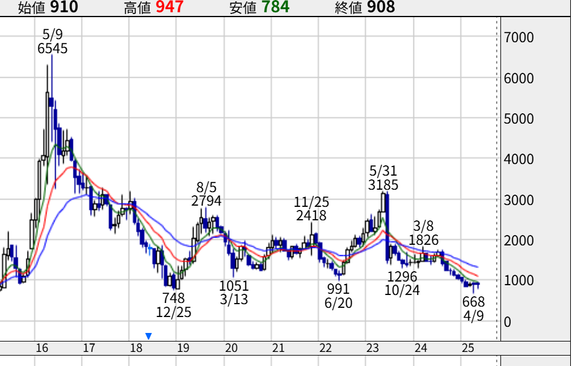Image resolution: width=588 pixels, height=366 pixels.
Task: Click year 19 on the time axis
Action: (183, 348)
